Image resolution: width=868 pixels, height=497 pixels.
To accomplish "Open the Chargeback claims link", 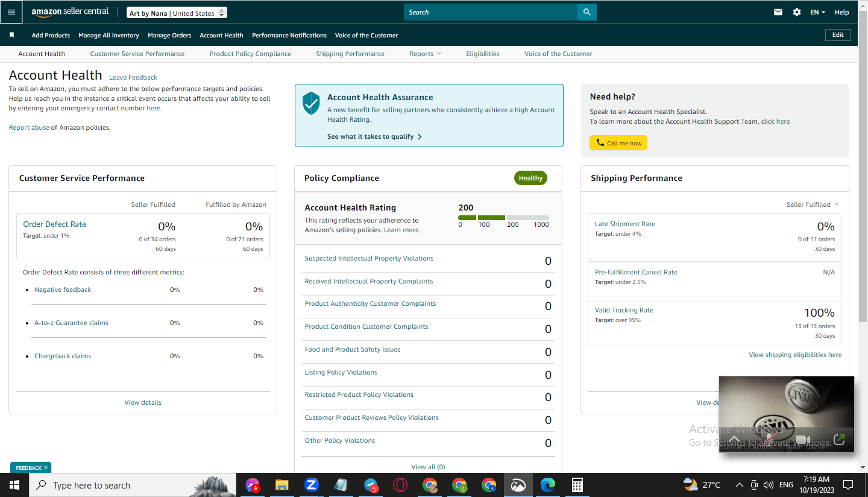I will [x=63, y=356].
